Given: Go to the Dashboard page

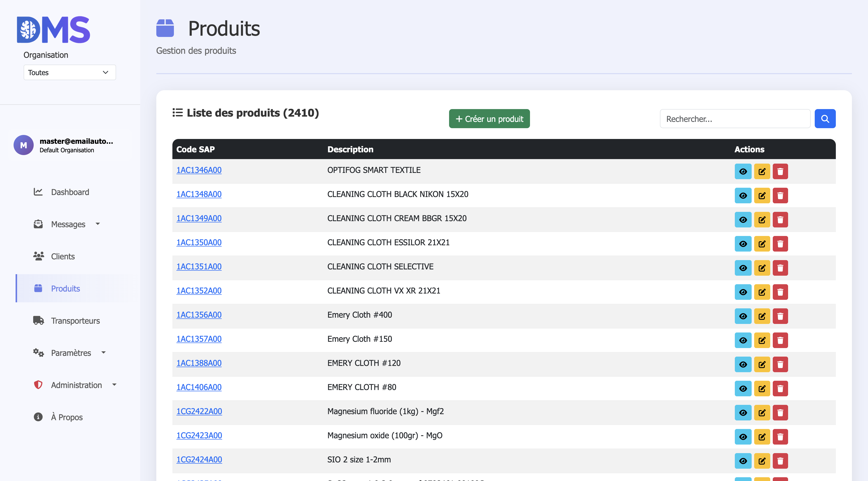Looking at the screenshot, I should point(70,192).
